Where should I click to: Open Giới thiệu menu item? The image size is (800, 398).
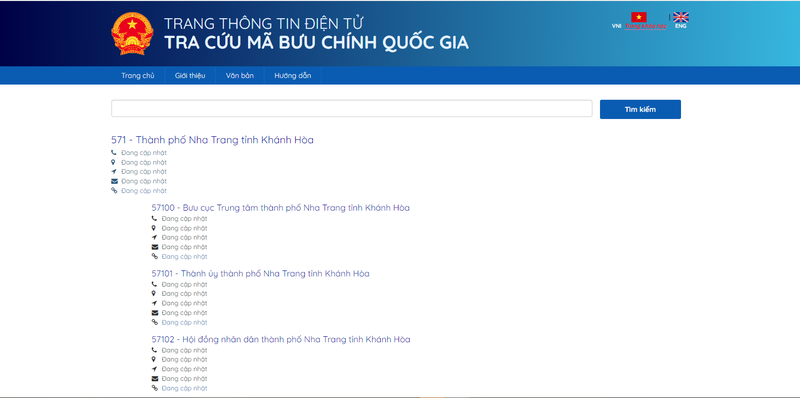(x=190, y=76)
